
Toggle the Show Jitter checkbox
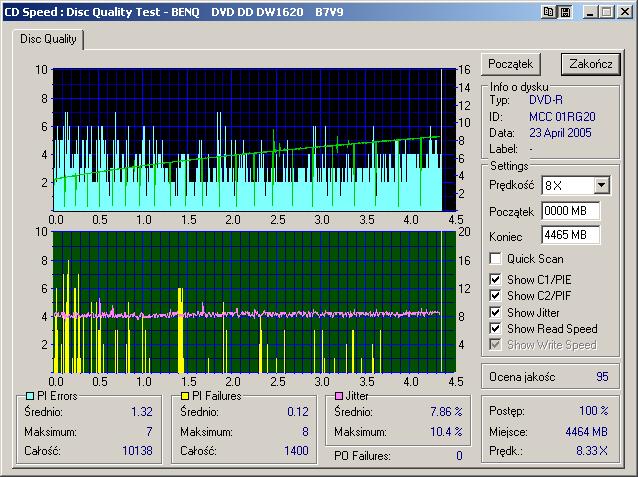(x=495, y=312)
